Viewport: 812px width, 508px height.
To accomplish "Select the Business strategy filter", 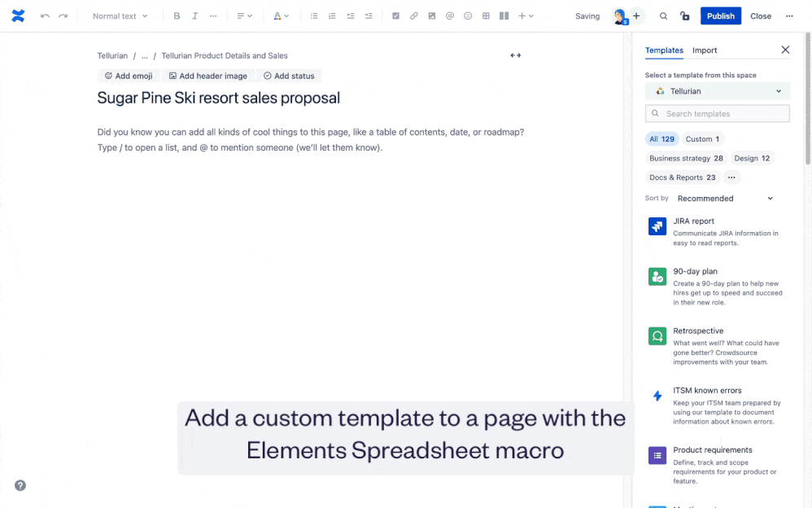I will (x=686, y=158).
